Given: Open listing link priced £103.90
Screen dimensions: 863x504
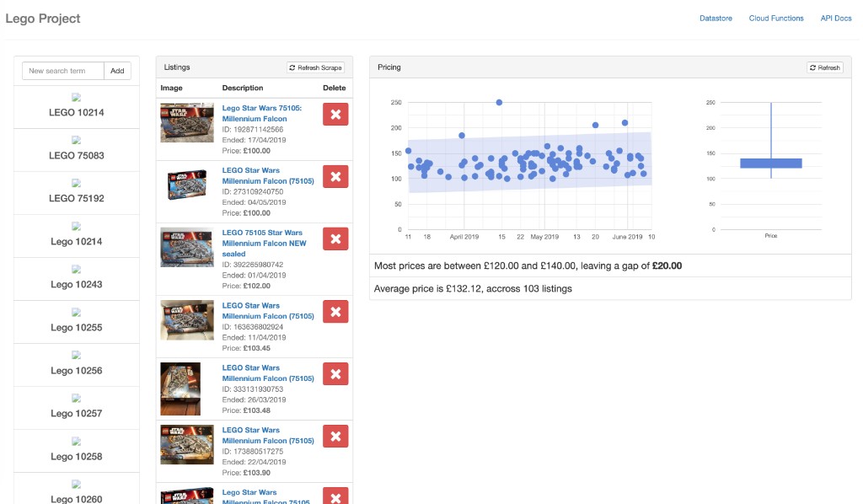Looking at the screenshot, I should click(268, 435).
